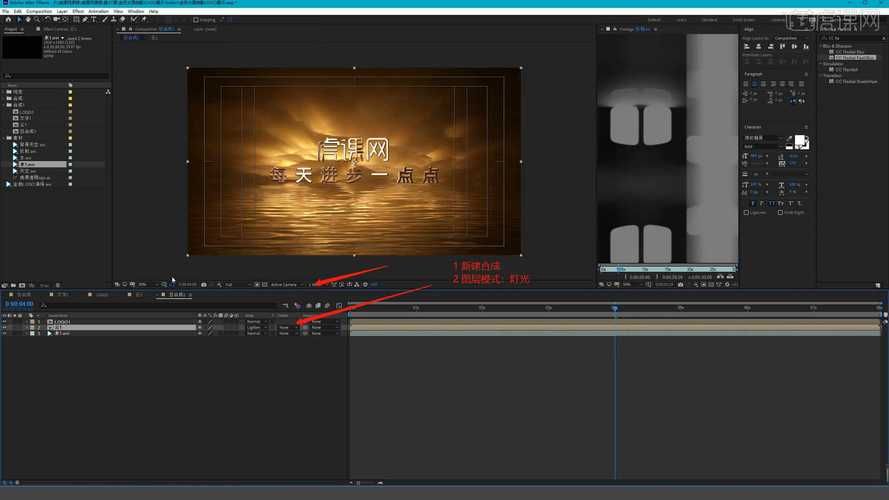Open the Effect menu
Viewport: 889px width, 500px height.
tap(78, 11)
